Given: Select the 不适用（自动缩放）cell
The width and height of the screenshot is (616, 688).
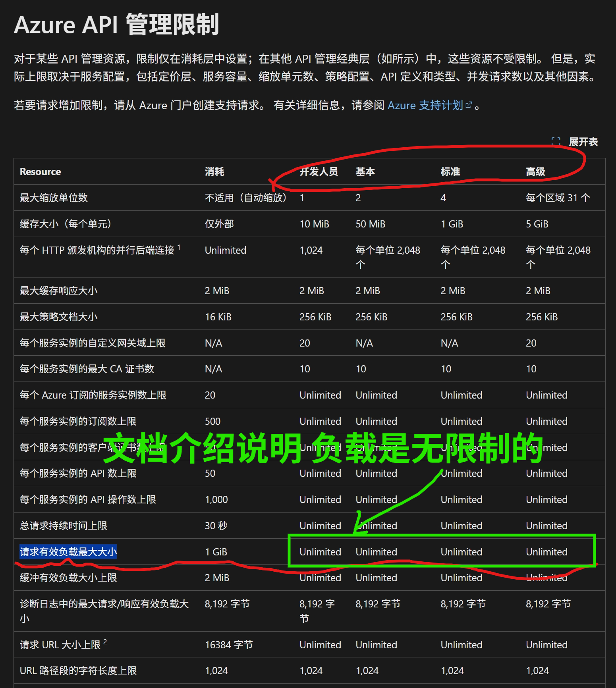Looking at the screenshot, I should [x=245, y=198].
